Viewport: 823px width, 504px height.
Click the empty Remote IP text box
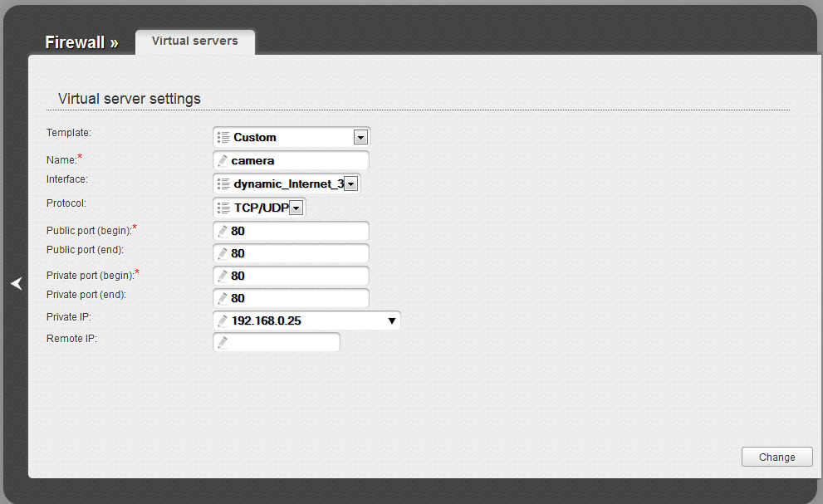(x=282, y=342)
